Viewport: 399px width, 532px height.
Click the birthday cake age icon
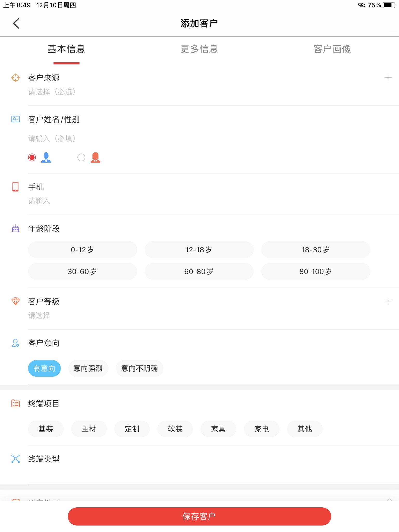click(x=16, y=228)
